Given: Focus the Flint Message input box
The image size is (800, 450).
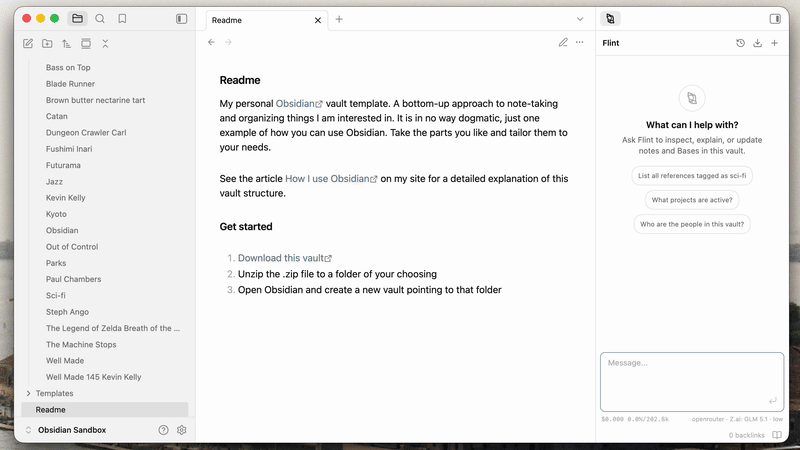Looking at the screenshot, I should coord(692,382).
